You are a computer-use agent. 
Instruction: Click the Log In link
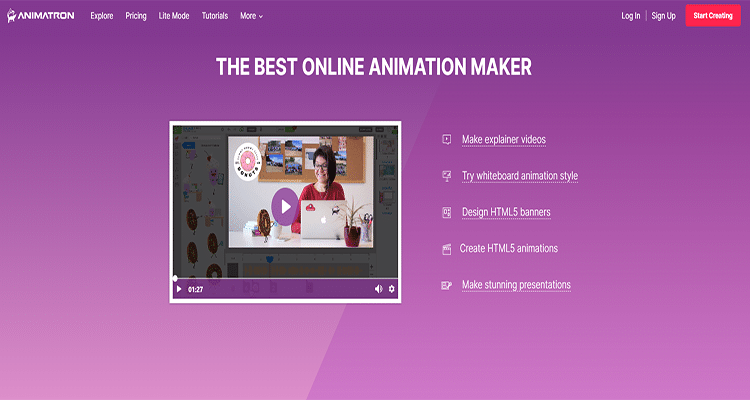pos(630,16)
